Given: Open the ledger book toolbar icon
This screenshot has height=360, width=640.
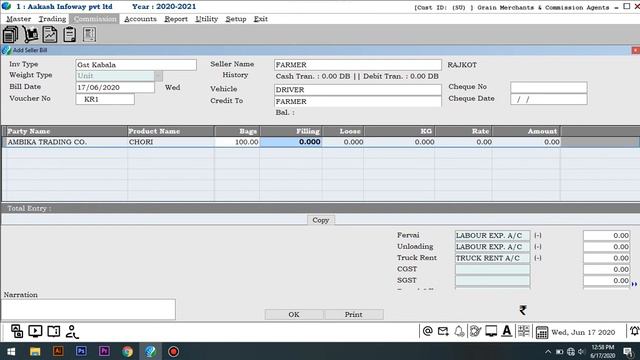Looking at the screenshot, I should tap(89, 35).
